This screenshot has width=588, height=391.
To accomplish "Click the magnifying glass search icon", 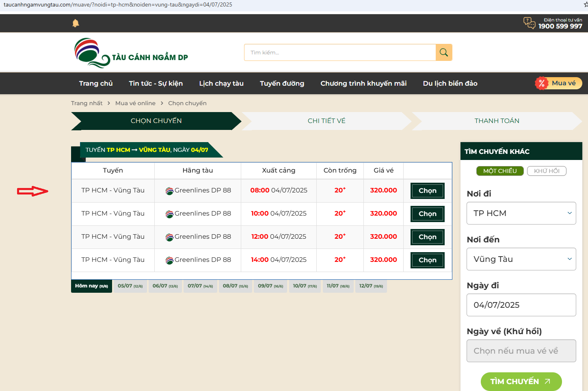I will (x=444, y=52).
